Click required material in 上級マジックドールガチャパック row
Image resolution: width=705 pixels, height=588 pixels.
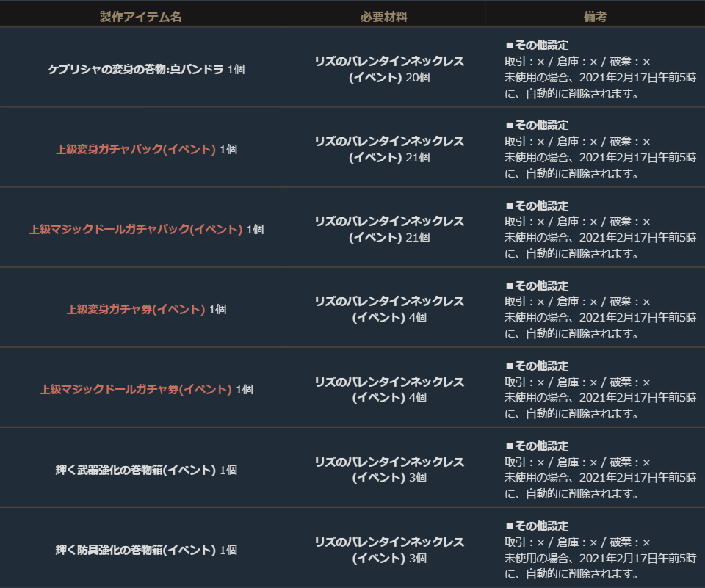click(x=389, y=229)
